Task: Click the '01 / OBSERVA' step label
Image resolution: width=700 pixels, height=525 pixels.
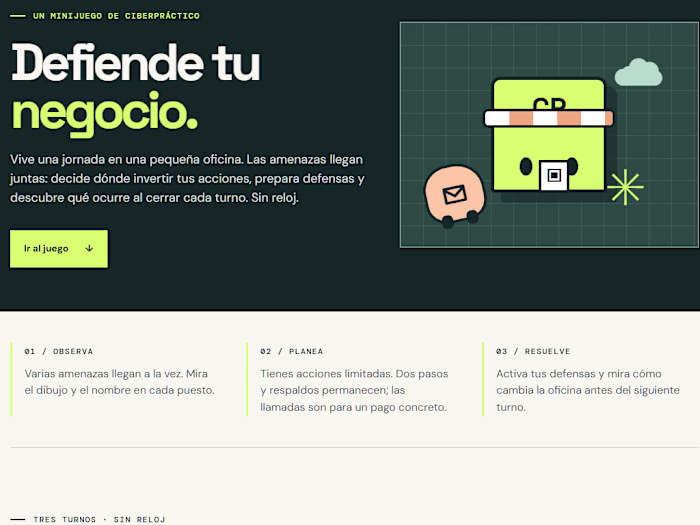Action: [x=59, y=351]
